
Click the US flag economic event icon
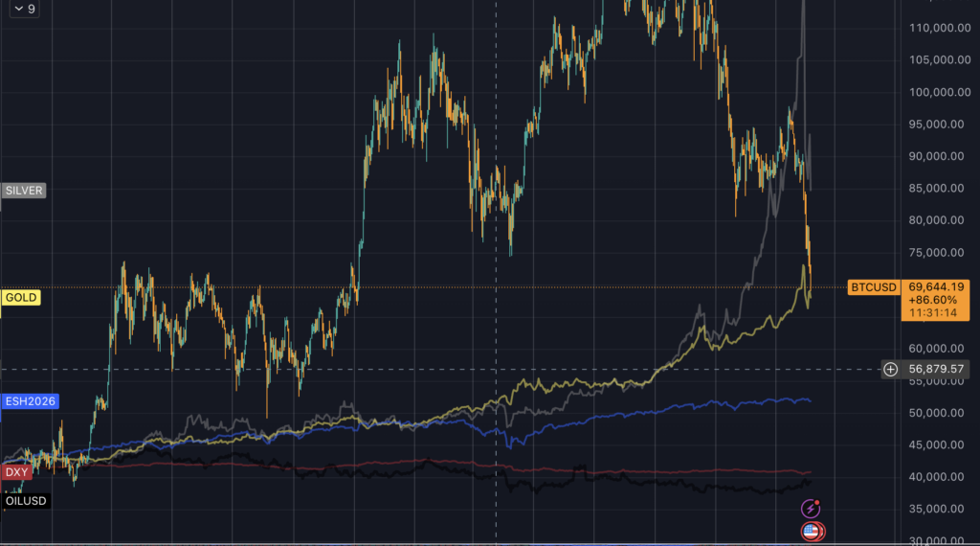(x=812, y=531)
